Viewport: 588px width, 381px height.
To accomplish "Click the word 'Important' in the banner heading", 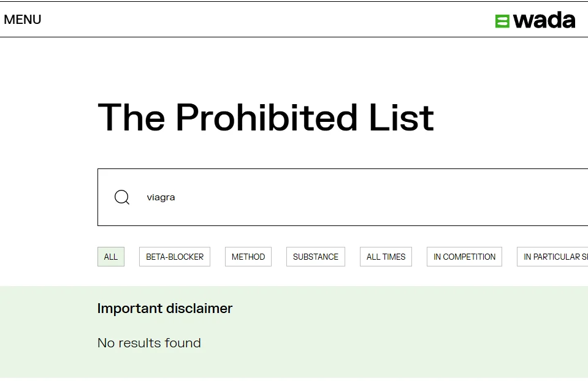I will [129, 308].
